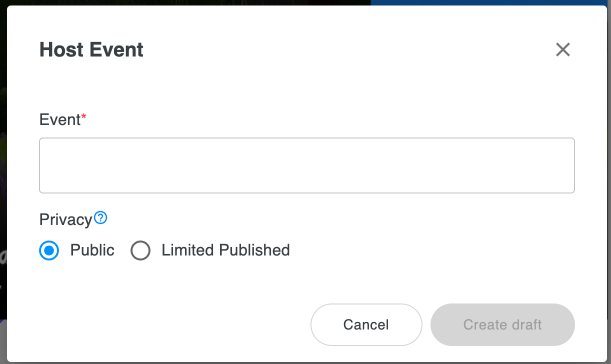Image resolution: width=611 pixels, height=364 pixels.
Task: Click the "Host Event" dialog heading
Action: [x=91, y=49]
